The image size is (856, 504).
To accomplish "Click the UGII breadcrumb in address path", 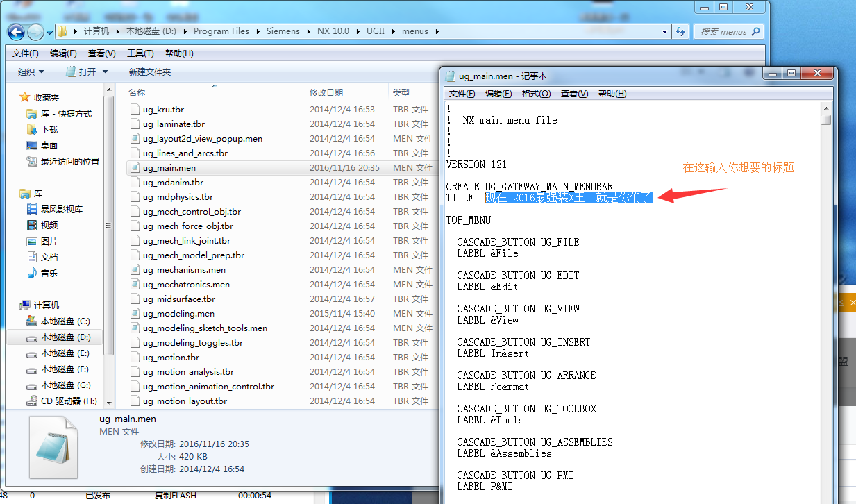I will click(x=376, y=31).
